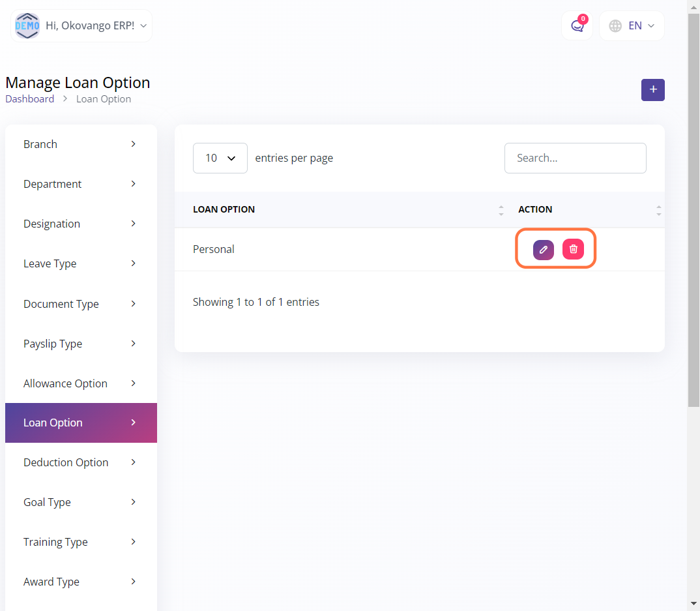Click the delete trash icon for Personal

(x=573, y=249)
